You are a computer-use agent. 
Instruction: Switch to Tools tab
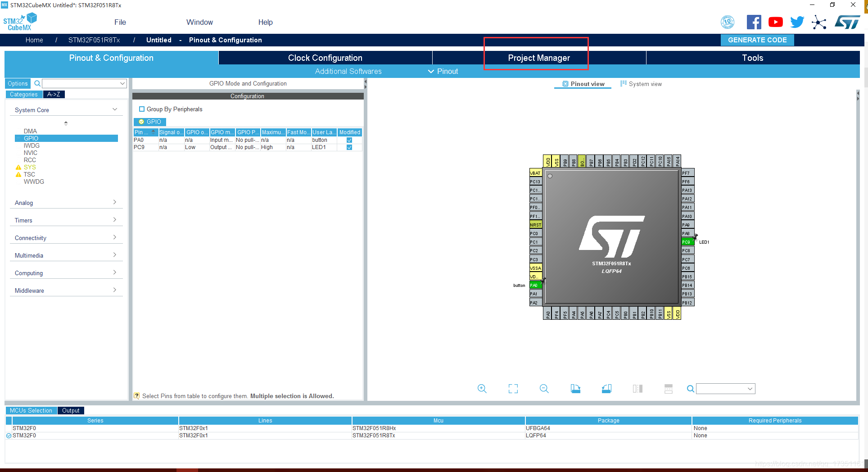click(x=752, y=58)
